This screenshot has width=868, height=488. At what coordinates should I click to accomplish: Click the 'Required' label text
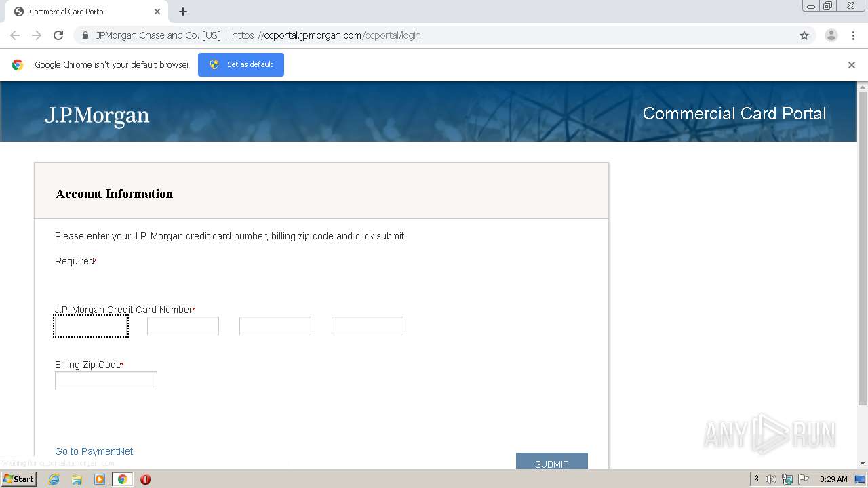click(74, 261)
